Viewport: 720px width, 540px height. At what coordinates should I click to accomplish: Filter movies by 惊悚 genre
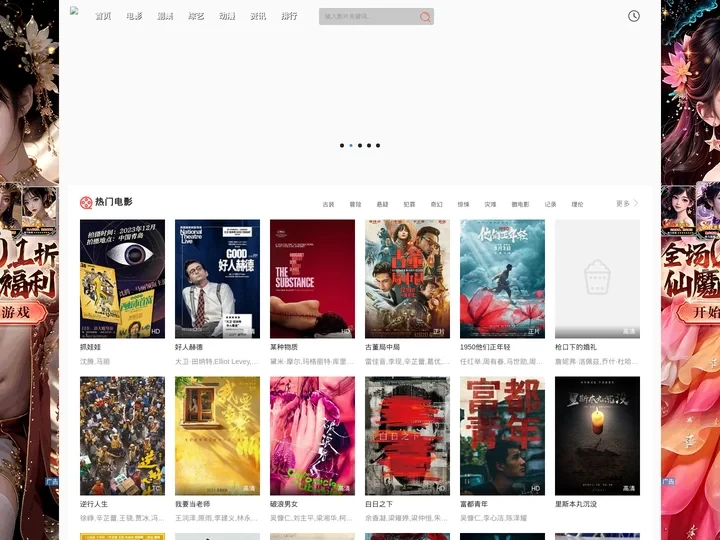[463, 204]
